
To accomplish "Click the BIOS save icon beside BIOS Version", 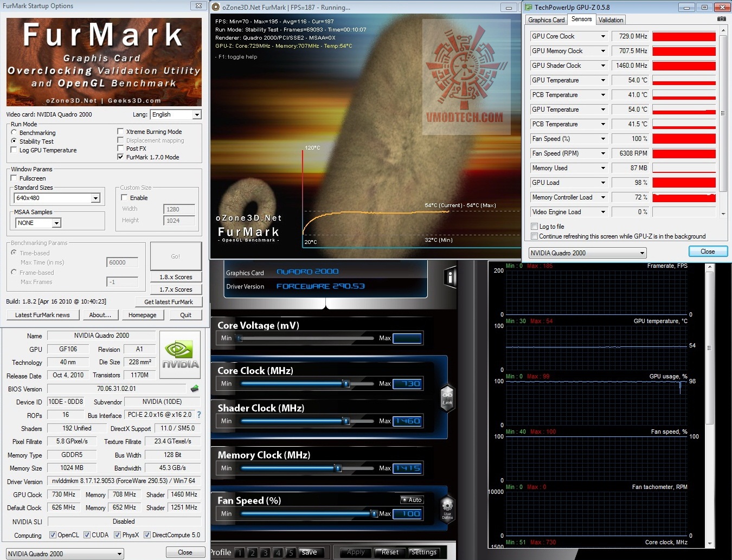I will coord(195,388).
